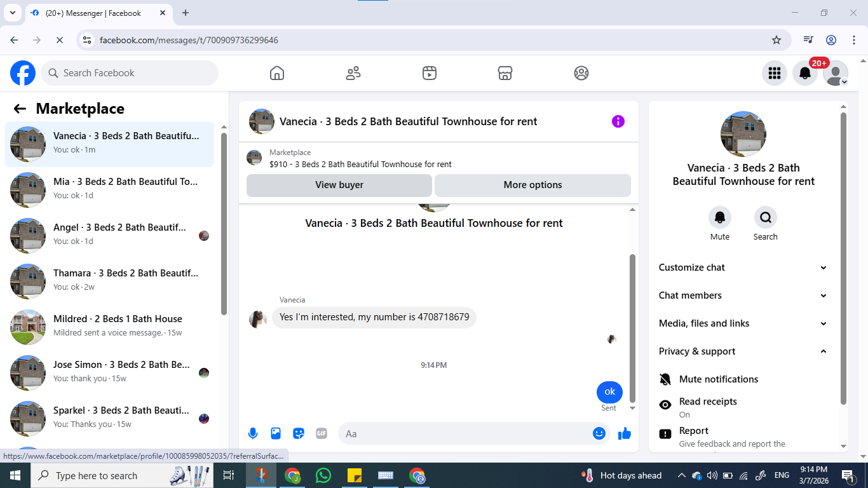Open the Marketplace storefront icon
This screenshot has height=488, width=868.
(505, 73)
